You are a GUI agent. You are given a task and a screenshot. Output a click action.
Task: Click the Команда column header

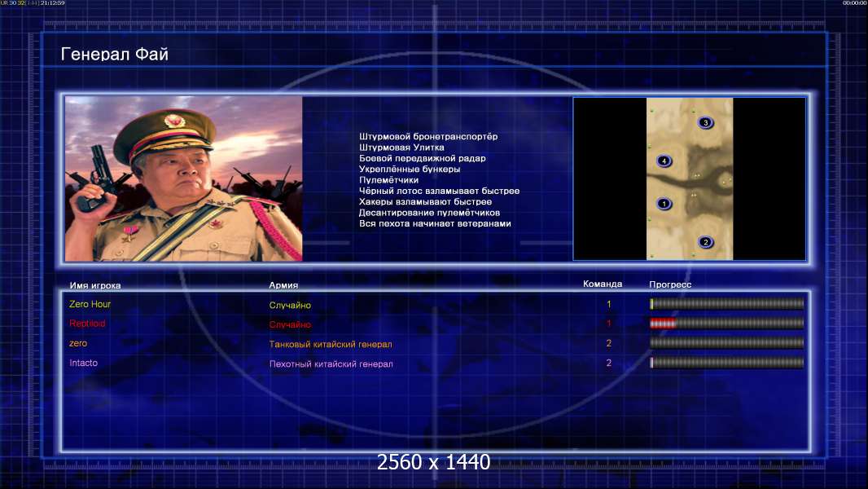click(603, 284)
